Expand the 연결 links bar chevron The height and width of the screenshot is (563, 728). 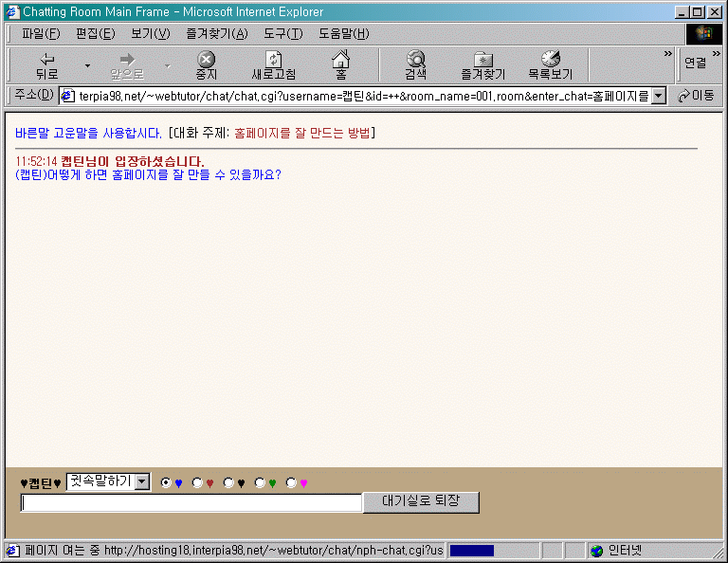coord(717,54)
